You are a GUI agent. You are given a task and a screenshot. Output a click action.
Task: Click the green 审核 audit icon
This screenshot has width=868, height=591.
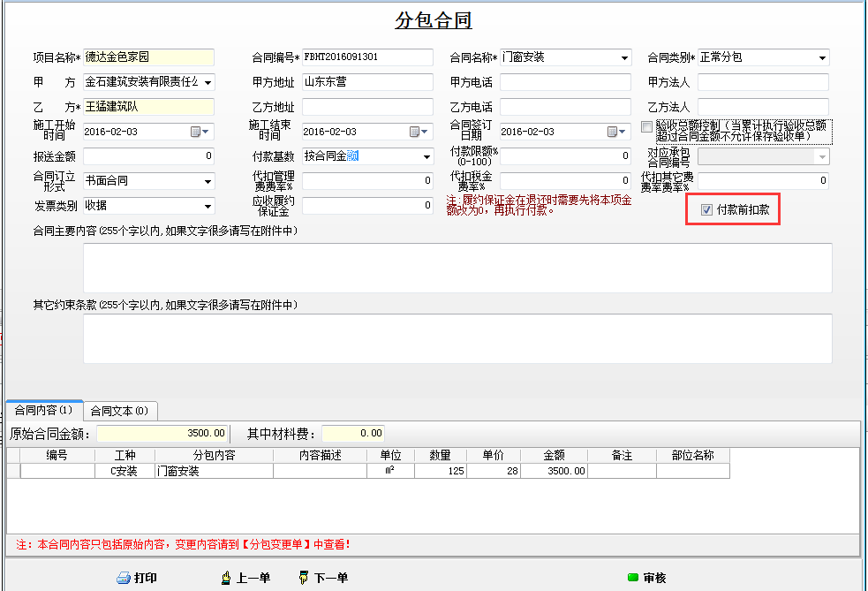coord(632,578)
